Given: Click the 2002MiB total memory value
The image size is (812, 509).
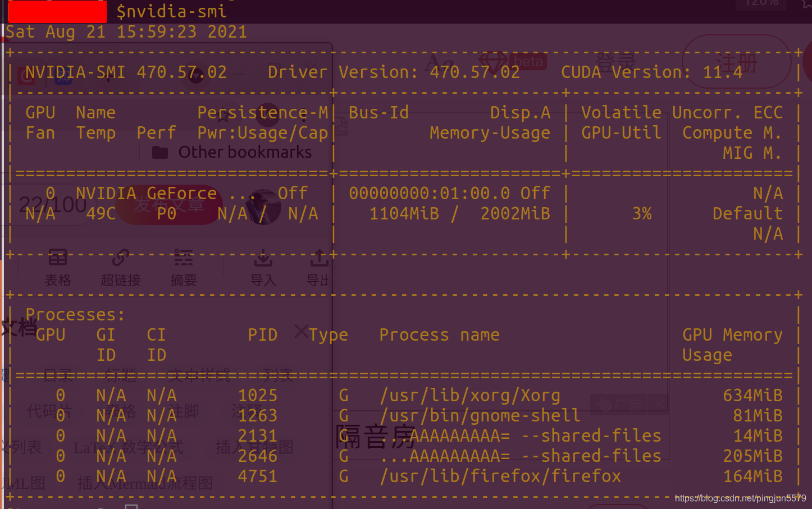Looking at the screenshot, I should point(516,214).
